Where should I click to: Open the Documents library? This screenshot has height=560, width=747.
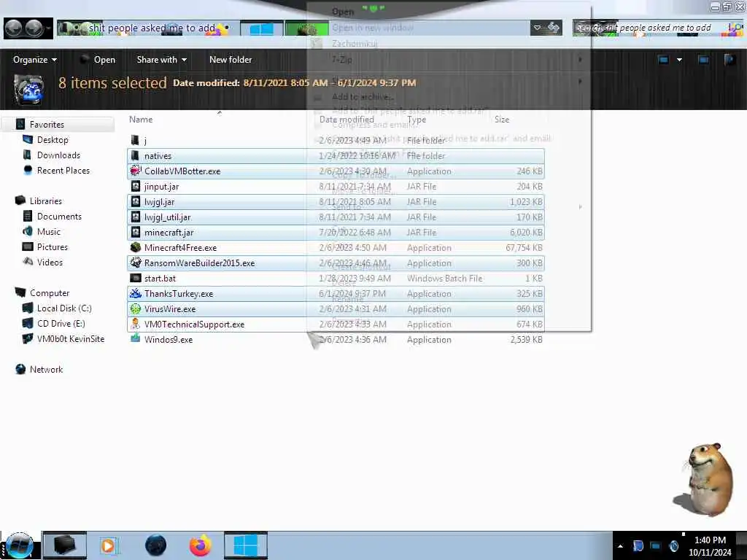coord(59,216)
